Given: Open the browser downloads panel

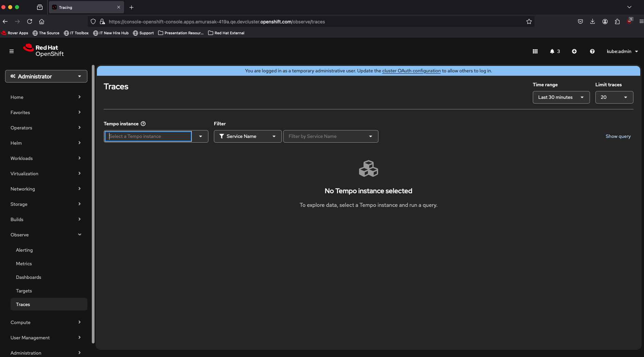Looking at the screenshot, I should (x=592, y=21).
